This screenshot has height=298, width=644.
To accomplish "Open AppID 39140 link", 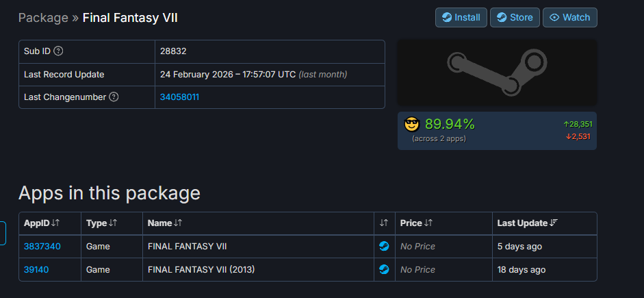I will point(36,270).
